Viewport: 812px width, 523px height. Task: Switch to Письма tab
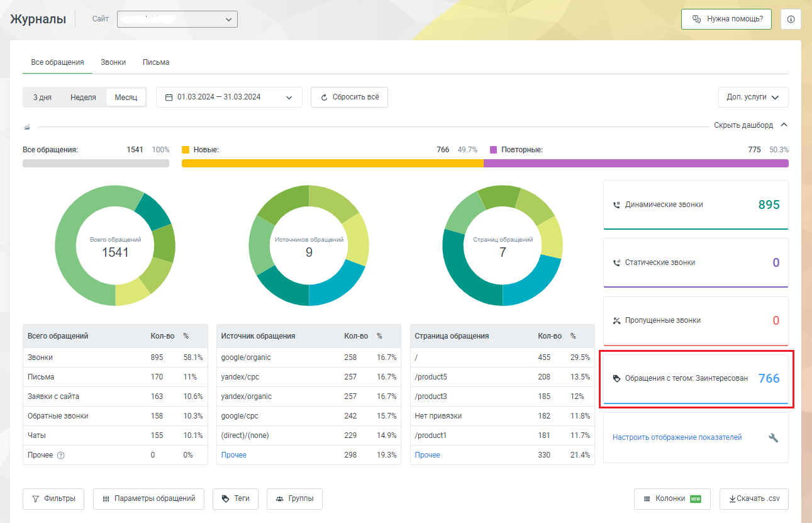tap(156, 62)
